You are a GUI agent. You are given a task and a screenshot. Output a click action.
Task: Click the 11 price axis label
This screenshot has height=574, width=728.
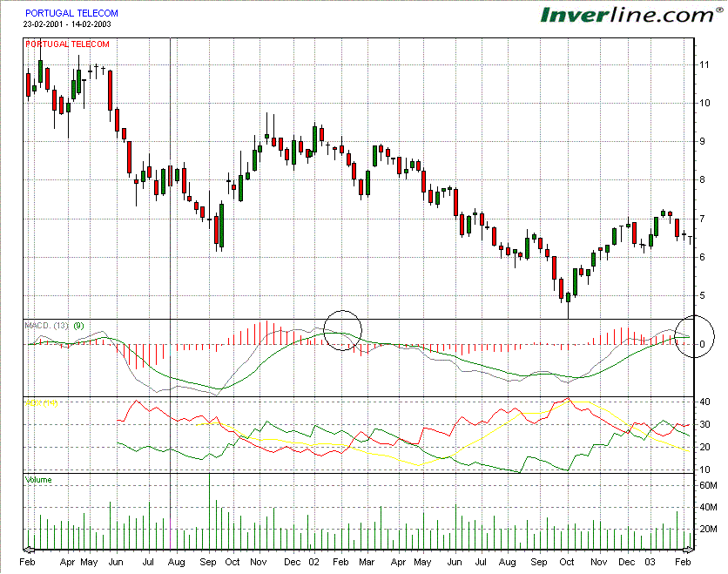click(704, 64)
